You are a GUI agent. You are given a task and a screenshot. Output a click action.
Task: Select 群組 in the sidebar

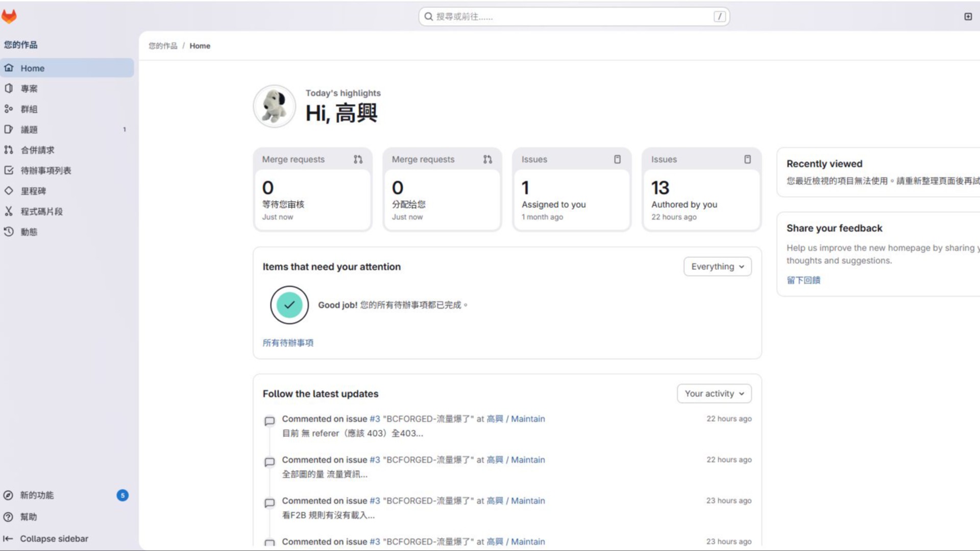click(x=29, y=109)
